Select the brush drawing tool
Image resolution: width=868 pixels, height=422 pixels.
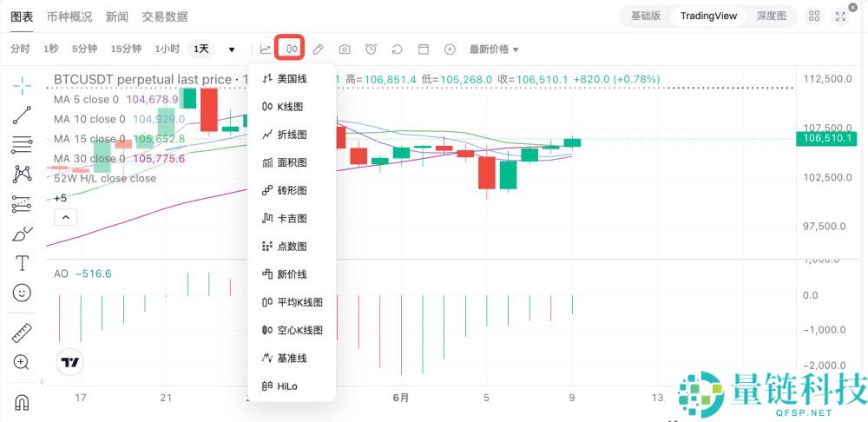(x=23, y=234)
